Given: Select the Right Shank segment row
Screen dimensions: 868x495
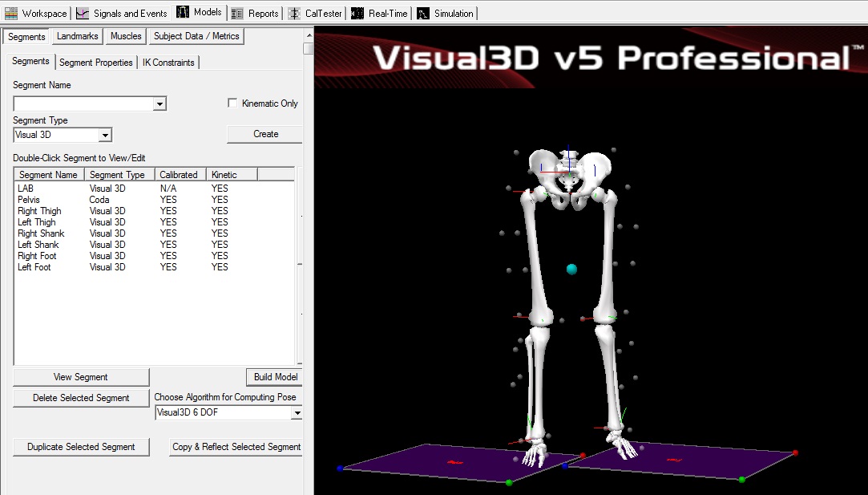Looking at the screenshot, I should tap(154, 233).
